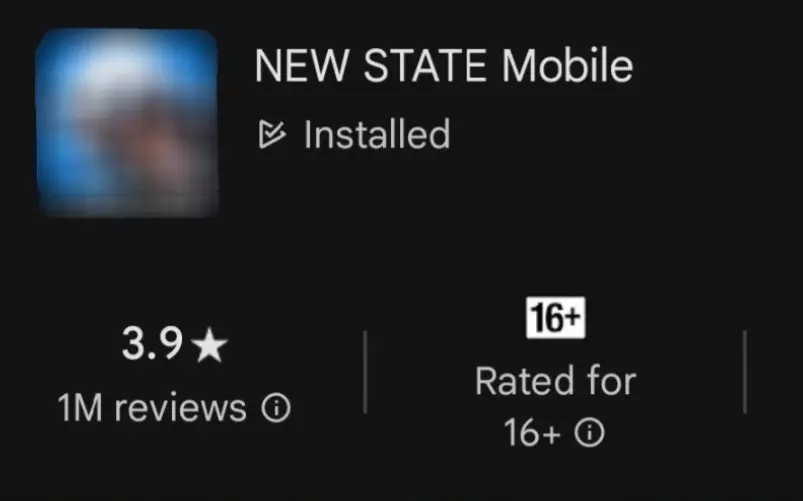Click the word NEW in the title
This screenshot has height=501, width=803.
click(x=301, y=66)
